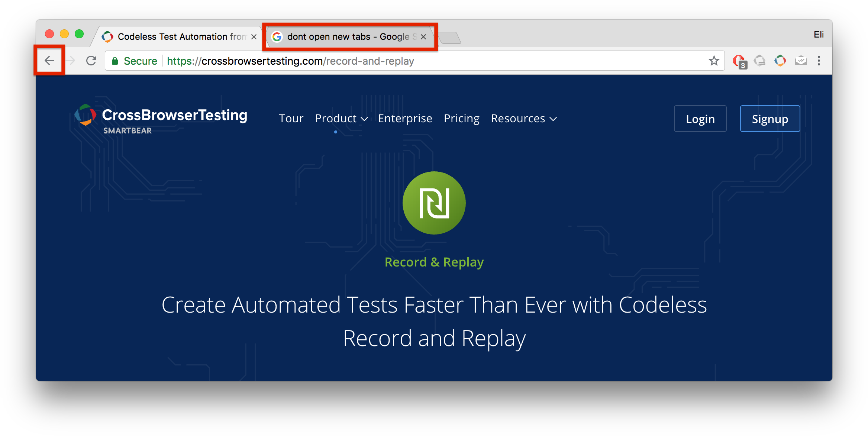Expand the Product dropdown menu
This screenshot has height=436, width=868.
tap(341, 119)
